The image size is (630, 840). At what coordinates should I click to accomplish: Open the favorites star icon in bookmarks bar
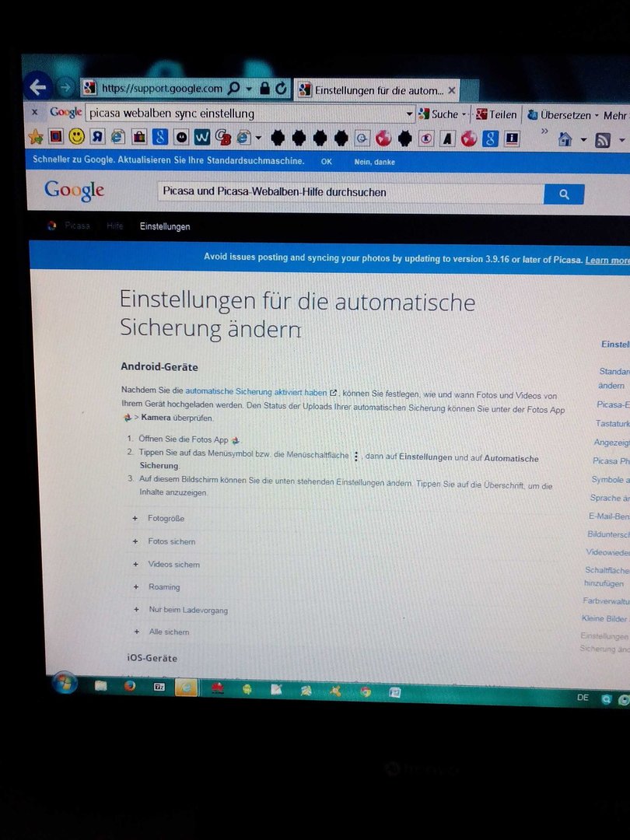click(x=36, y=137)
